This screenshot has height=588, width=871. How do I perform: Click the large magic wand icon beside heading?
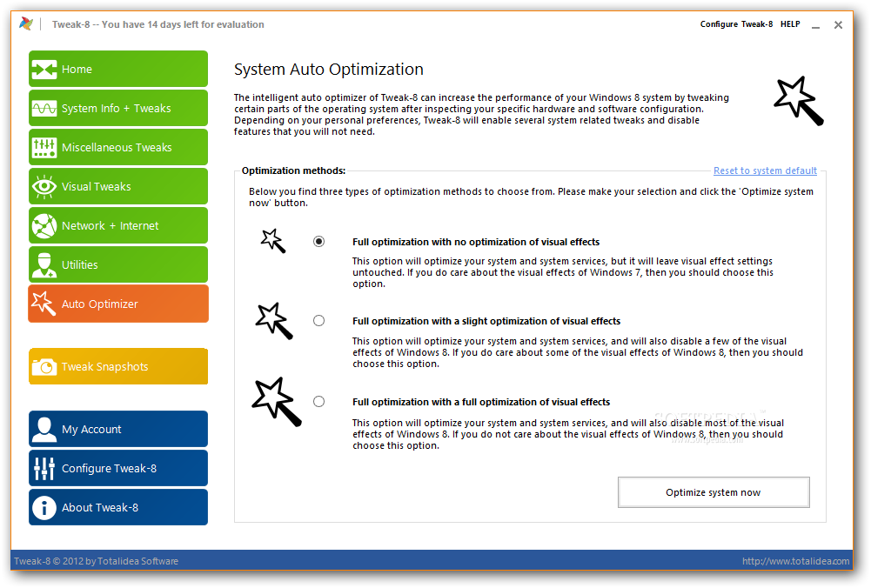pyautogui.click(x=799, y=101)
